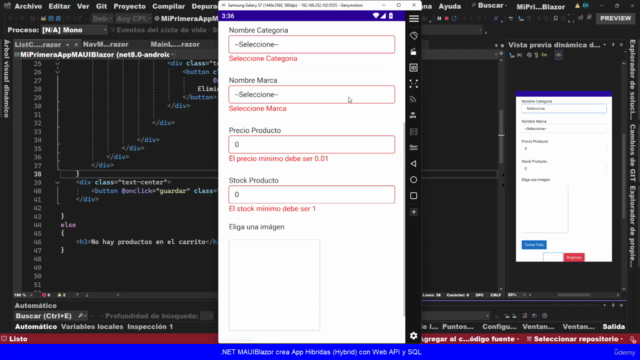Click Tomar Foto button in live preview

[534, 244]
